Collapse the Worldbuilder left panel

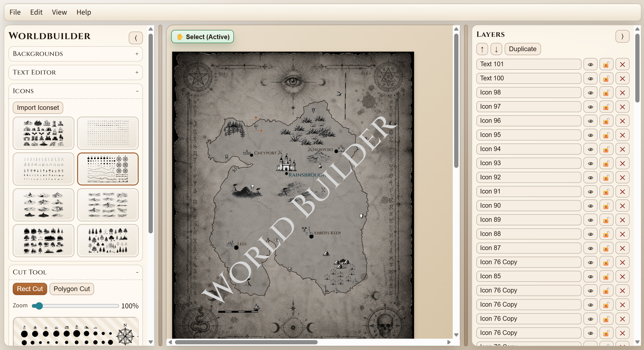coord(136,38)
